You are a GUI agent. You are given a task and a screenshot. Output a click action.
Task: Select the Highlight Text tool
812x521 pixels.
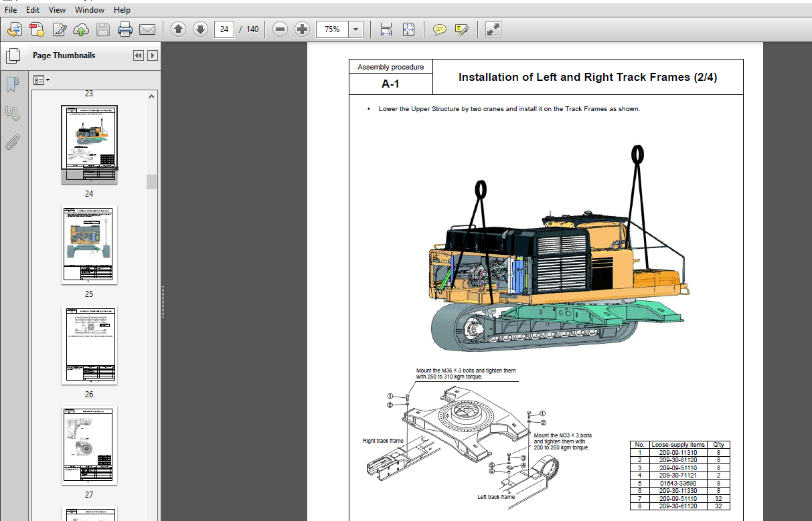click(461, 29)
